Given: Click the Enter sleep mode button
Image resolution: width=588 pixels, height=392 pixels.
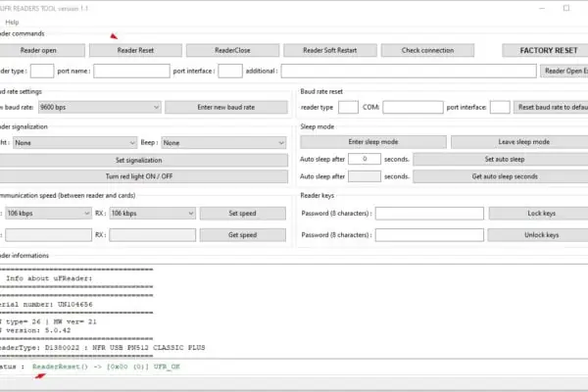Looking at the screenshot, I should 373,142.
